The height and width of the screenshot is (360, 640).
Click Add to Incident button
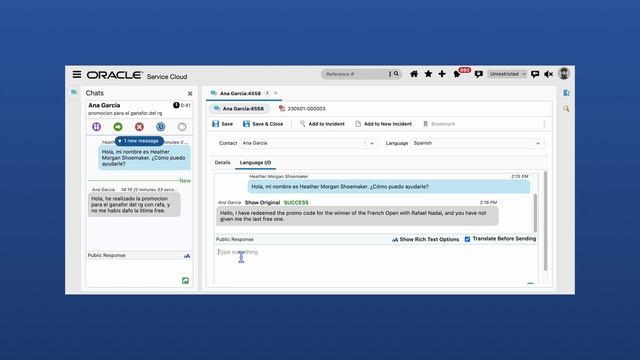pos(322,124)
